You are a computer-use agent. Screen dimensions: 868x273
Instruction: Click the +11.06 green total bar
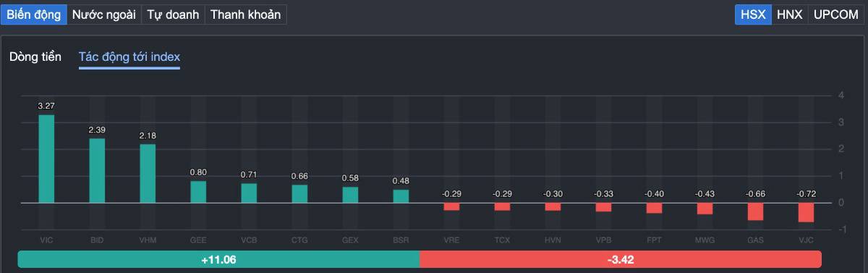[218, 259]
